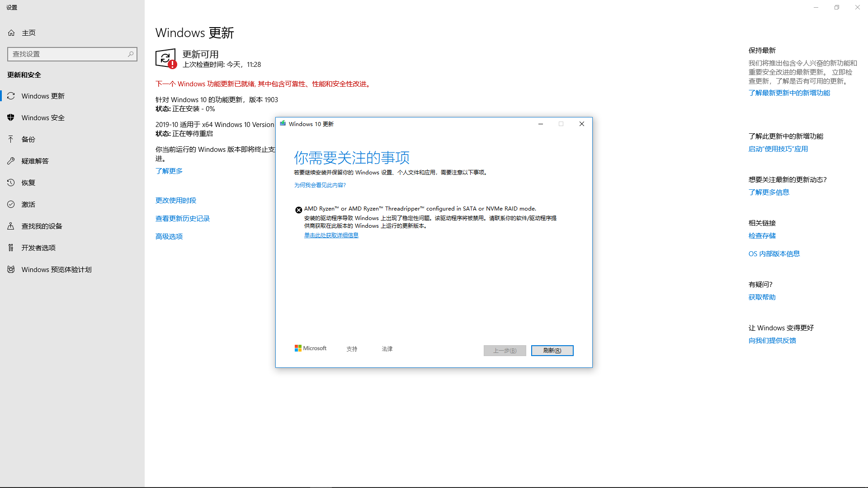Click the 激活 checkmark circle icon
This screenshot has height=488, width=868.
coord(11,205)
